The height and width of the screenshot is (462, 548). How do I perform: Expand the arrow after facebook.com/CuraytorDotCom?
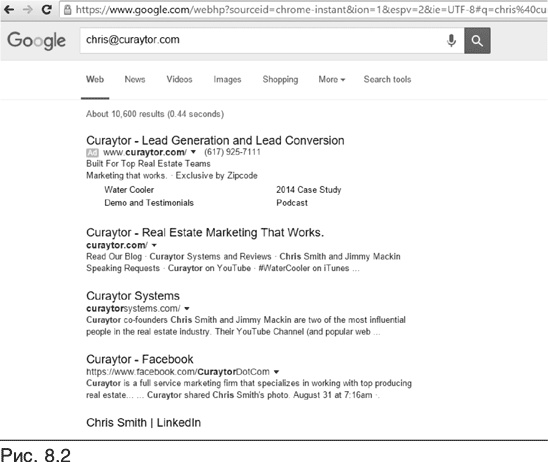276,372
